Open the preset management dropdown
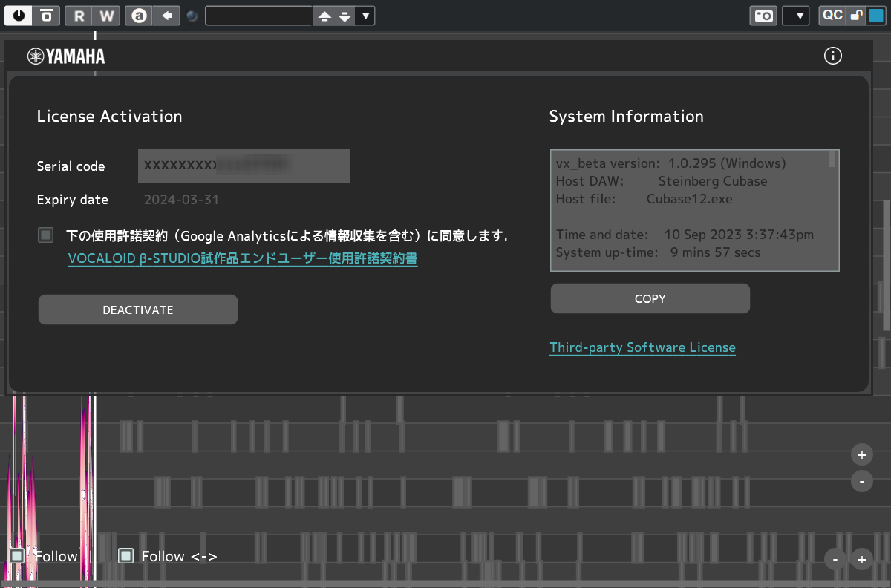 365,16
